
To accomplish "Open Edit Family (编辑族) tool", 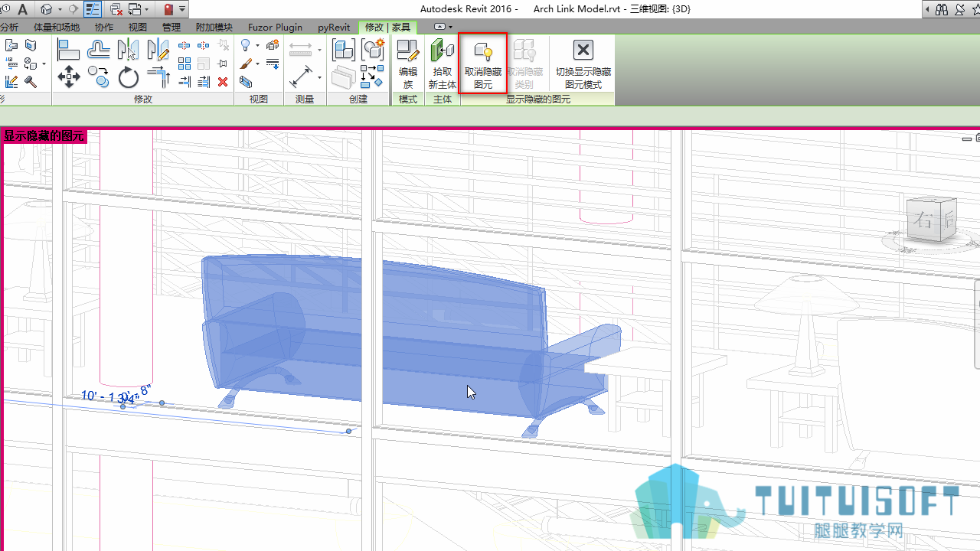I will coord(408,64).
